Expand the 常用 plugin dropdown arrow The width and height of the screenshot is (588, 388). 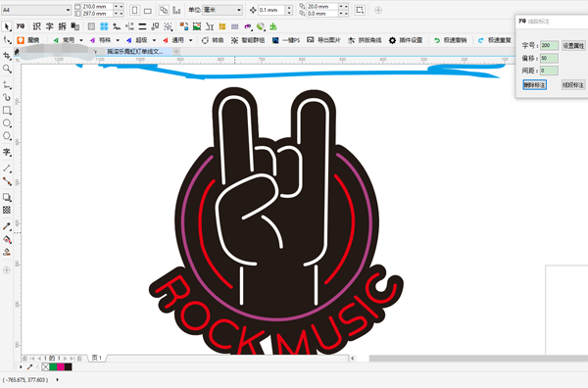point(81,40)
